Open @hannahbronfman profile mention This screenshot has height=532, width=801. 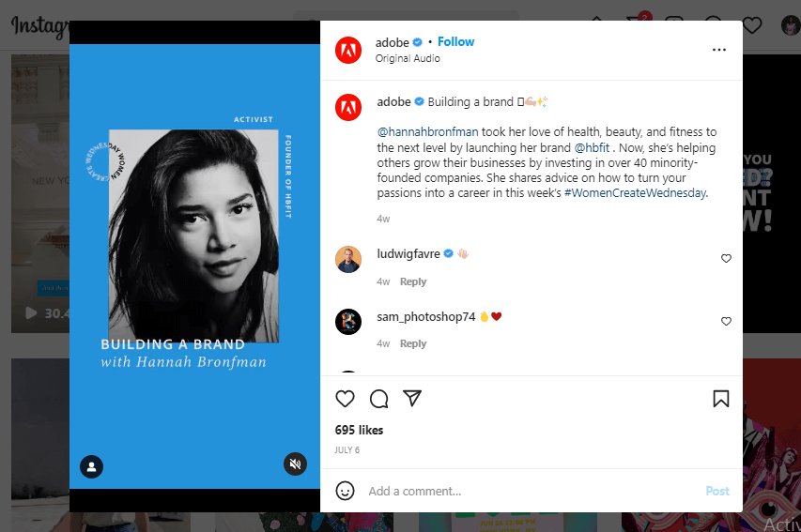(x=427, y=131)
